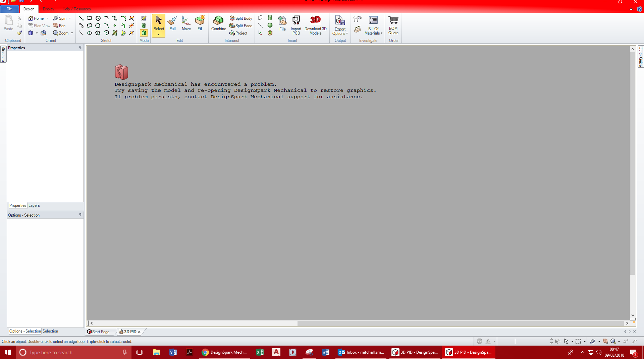Click the Combine tool
Screen dimensions: 644x359
click(218, 23)
